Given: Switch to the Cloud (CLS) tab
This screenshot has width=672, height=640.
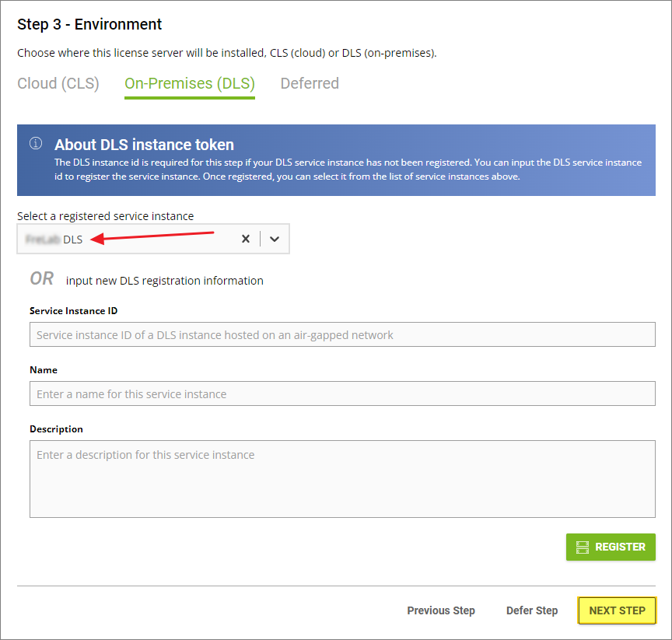Looking at the screenshot, I should 58,83.
